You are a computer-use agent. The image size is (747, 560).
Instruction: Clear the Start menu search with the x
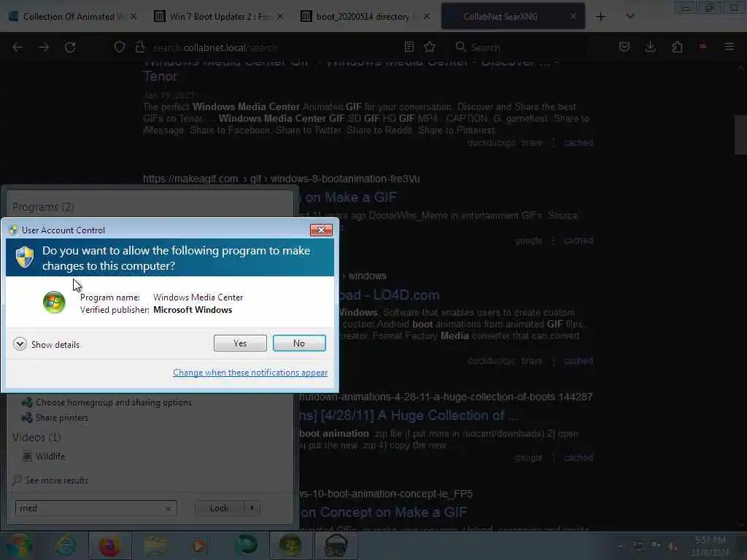tap(168, 508)
